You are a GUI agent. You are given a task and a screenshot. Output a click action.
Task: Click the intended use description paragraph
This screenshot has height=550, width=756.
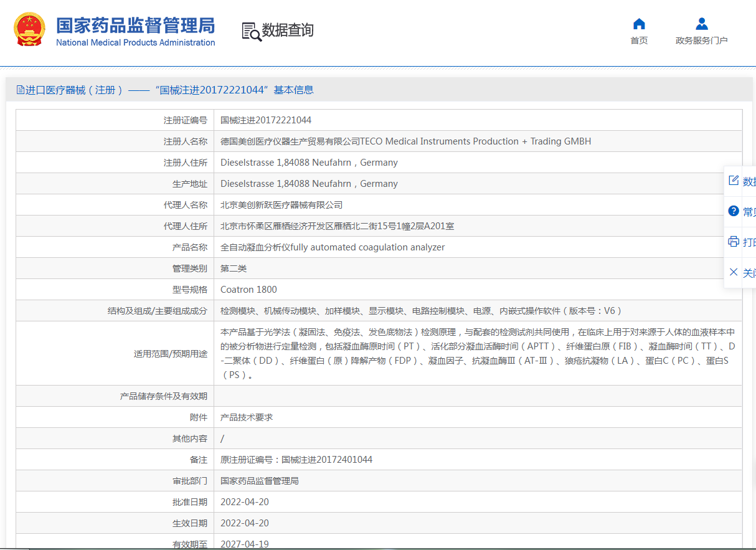478,353
